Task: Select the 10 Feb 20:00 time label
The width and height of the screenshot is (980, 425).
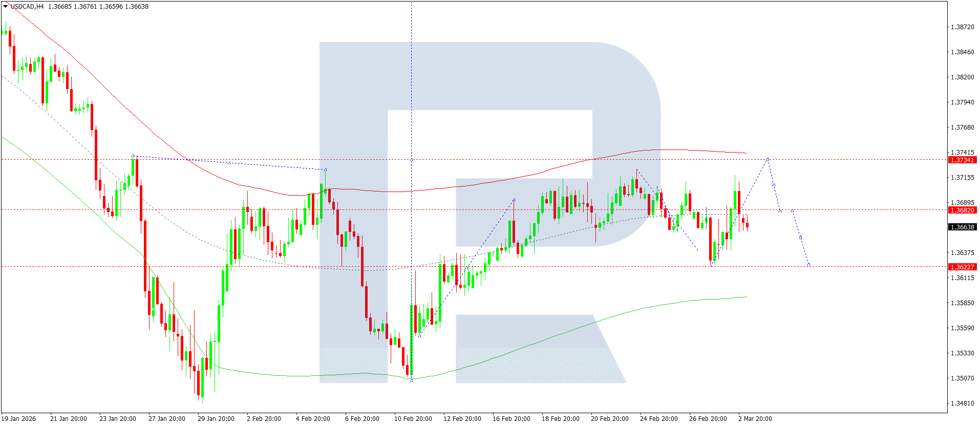Action: click(413, 419)
